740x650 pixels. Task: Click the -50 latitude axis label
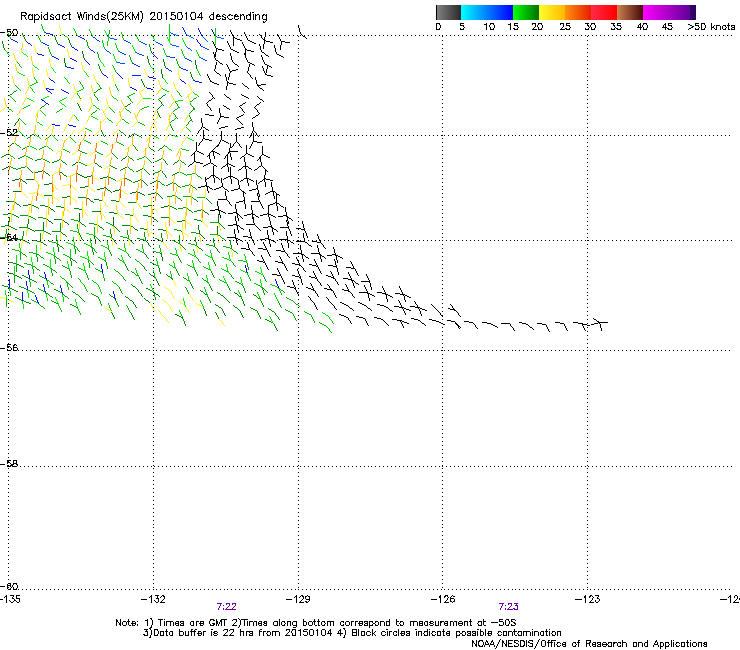pos(9,33)
